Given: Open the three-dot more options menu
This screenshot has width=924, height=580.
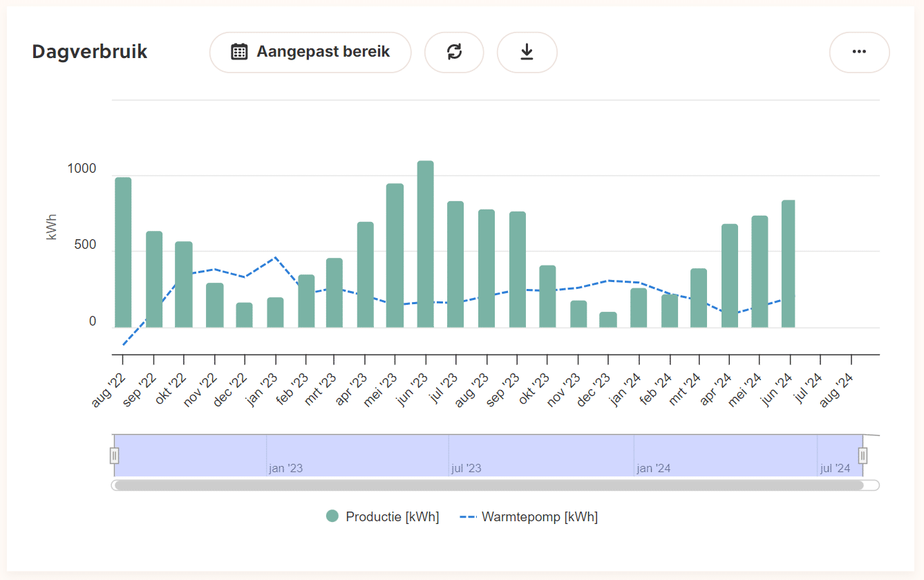Looking at the screenshot, I should pos(859,52).
